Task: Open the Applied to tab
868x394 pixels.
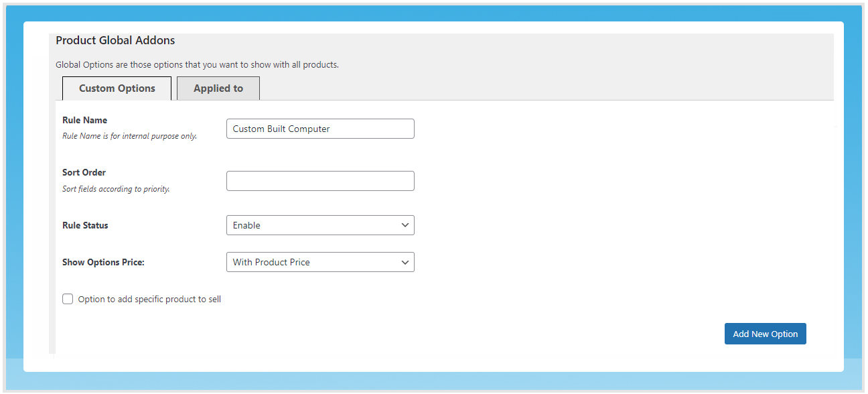Action: (218, 88)
